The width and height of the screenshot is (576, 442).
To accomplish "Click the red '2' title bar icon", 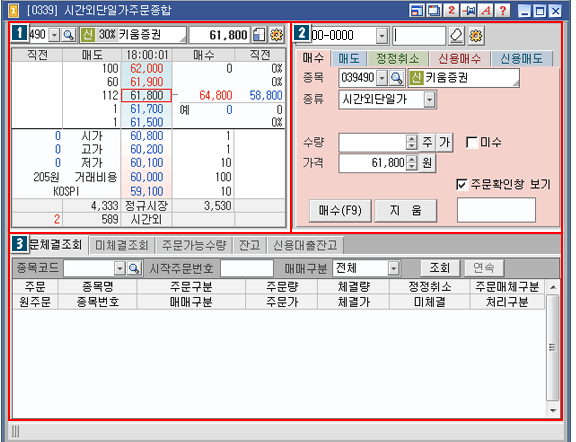I will [x=451, y=10].
